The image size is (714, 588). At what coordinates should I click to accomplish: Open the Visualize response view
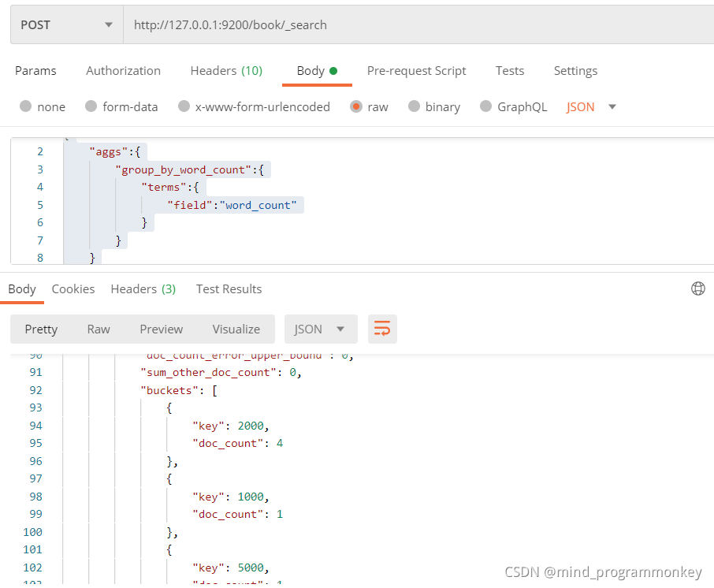point(236,329)
